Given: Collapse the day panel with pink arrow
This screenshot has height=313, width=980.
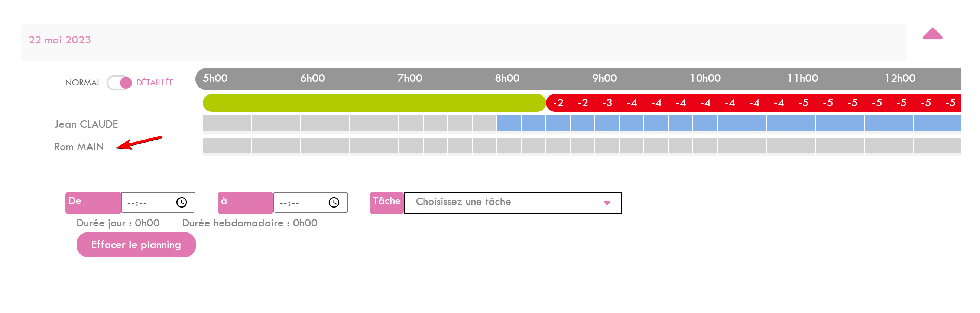Looking at the screenshot, I should point(932,34).
